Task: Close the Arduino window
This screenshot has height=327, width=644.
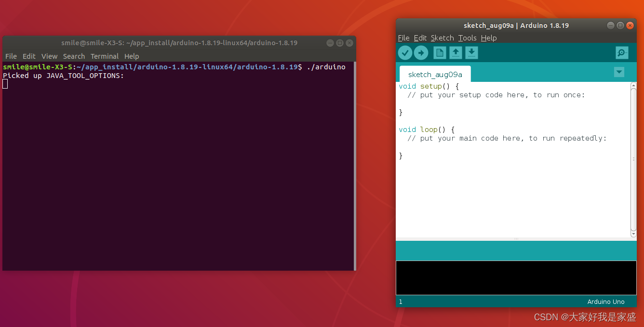Action: [630, 26]
